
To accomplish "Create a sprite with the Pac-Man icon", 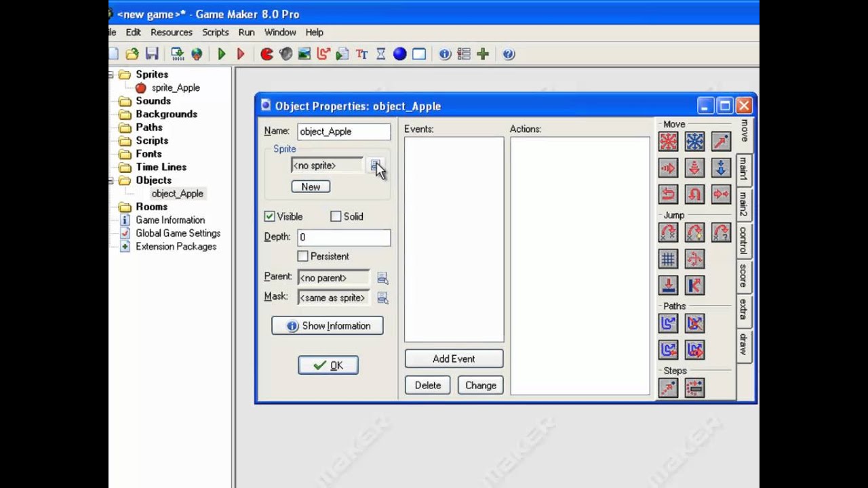I will (x=267, y=54).
